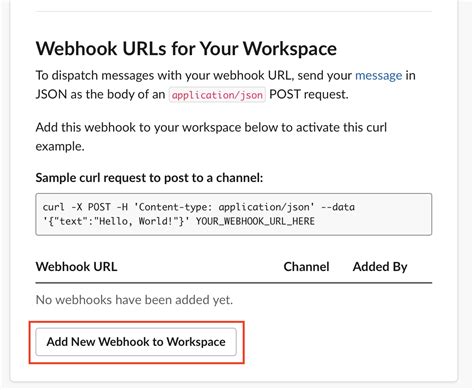The height and width of the screenshot is (390, 474).
Task: Click the sample curl request code box
Action: point(234,214)
